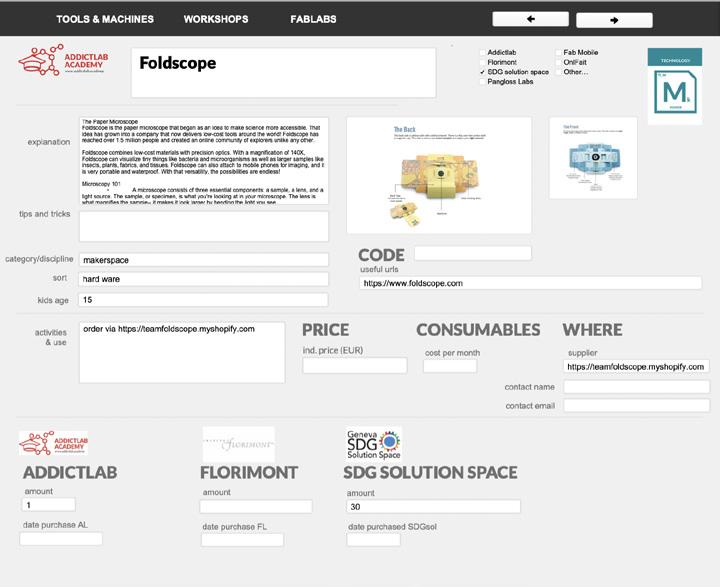Viewport: 720px width, 587px height.
Task: Click the small Addictlab Academy logo above ADDICTLAB
Action: (x=53, y=443)
